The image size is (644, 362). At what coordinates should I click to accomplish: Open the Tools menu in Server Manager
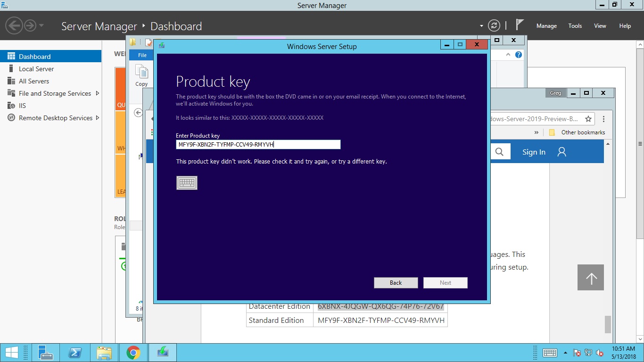[575, 26]
